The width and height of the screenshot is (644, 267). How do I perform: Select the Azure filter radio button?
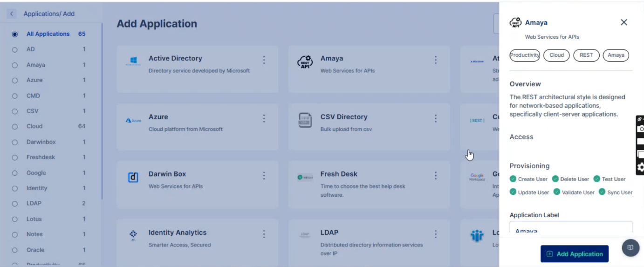point(15,81)
